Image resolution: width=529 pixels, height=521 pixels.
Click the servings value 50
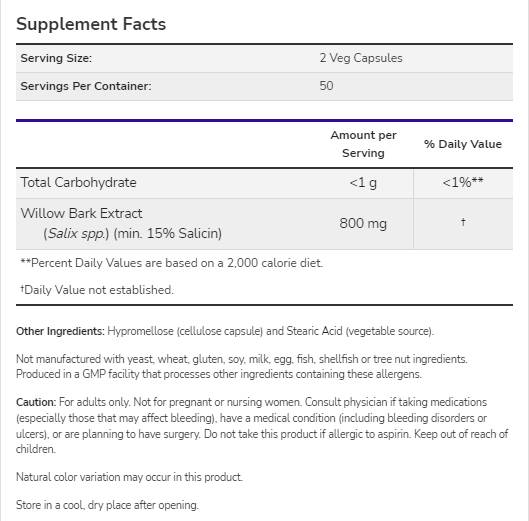point(326,86)
